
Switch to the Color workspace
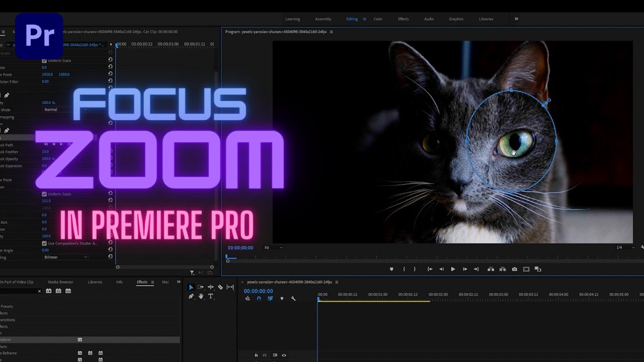point(378,19)
